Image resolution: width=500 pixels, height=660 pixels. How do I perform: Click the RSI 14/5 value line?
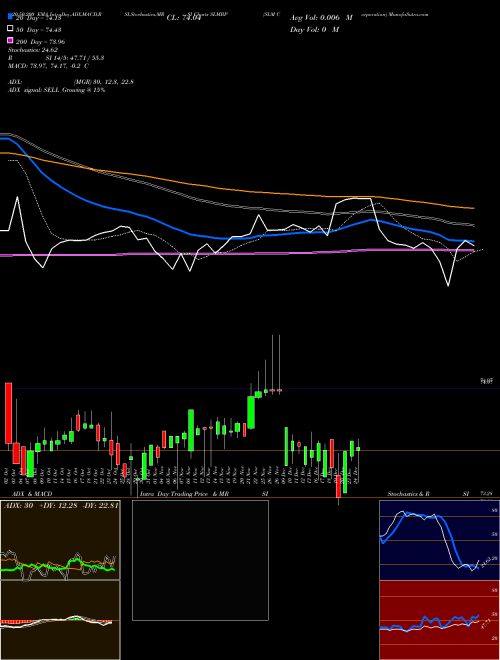[56, 58]
